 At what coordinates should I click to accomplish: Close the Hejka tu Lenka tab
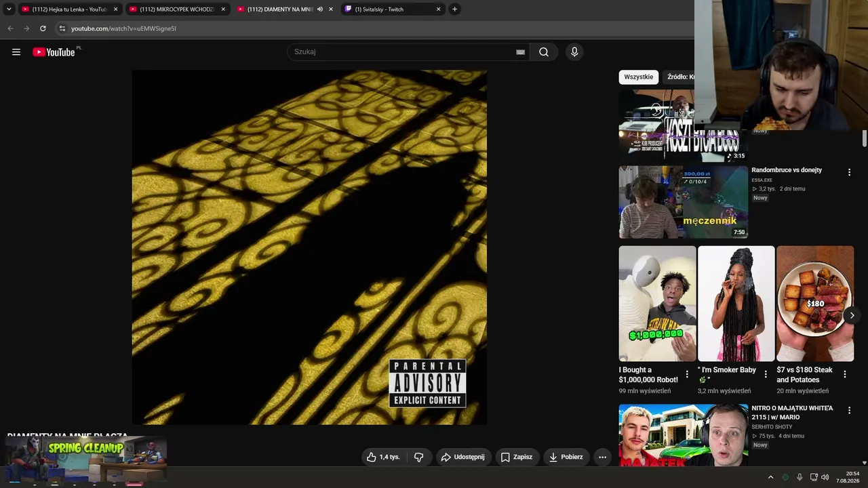[x=115, y=9]
